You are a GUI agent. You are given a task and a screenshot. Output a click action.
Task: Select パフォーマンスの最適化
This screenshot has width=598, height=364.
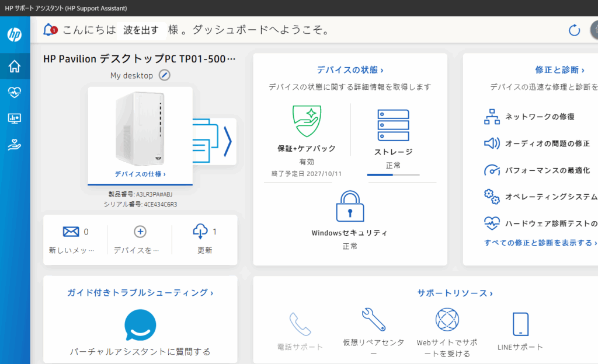tap(547, 170)
